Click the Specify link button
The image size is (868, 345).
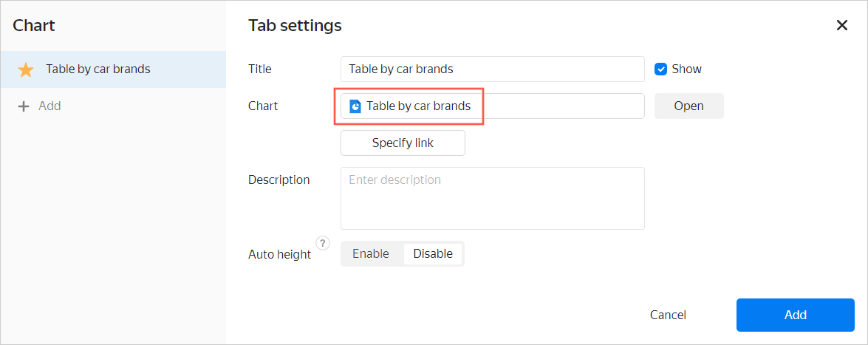coord(403,143)
